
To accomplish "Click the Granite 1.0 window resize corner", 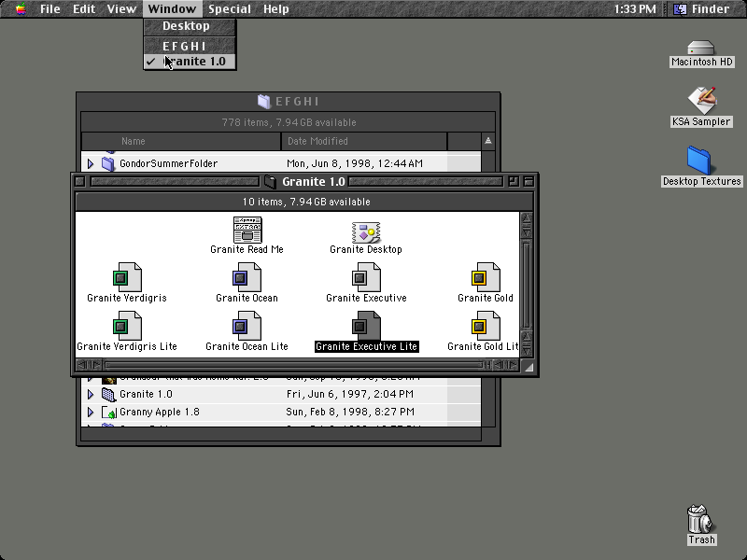I will 529,366.
